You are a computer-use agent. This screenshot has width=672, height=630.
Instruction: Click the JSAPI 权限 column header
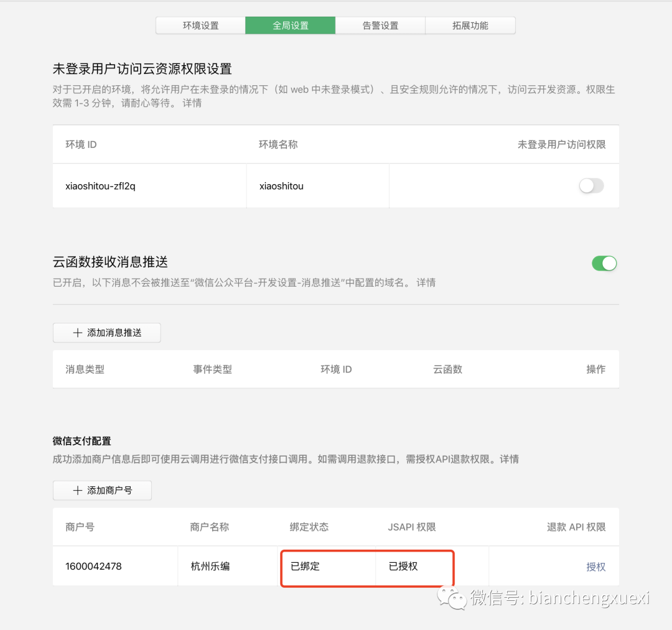[x=412, y=527]
